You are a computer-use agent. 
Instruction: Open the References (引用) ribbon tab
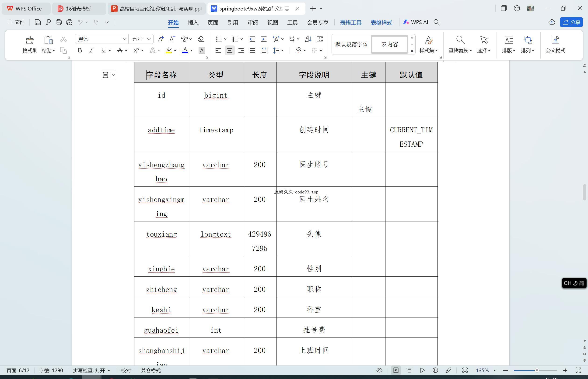pyautogui.click(x=233, y=23)
